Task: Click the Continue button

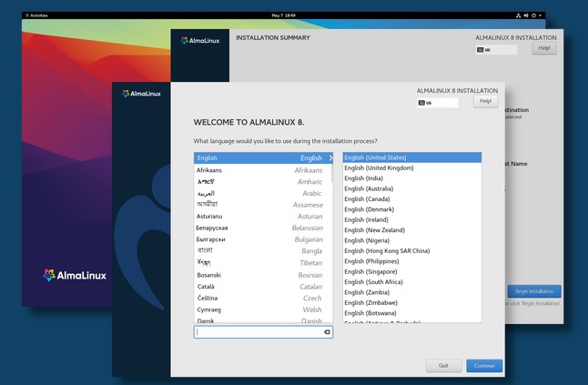Action: pyautogui.click(x=484, y=366)
